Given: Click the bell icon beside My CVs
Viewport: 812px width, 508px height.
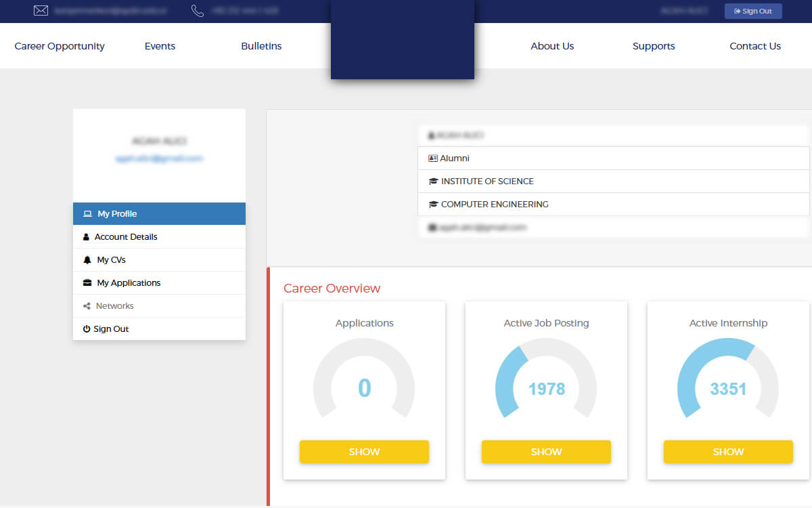Looking at the screenshot, I should click(87, 260).
